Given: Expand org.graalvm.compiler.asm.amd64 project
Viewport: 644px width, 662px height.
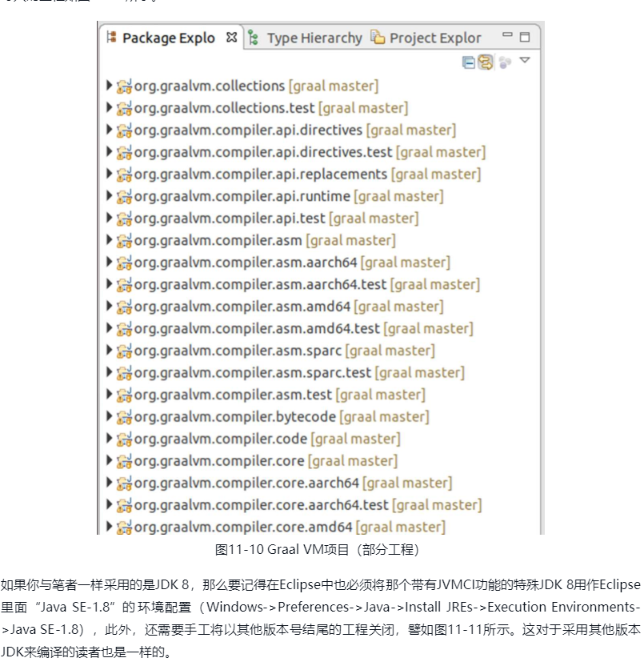Looking at the screenshot, I should [x=109, y=306].
